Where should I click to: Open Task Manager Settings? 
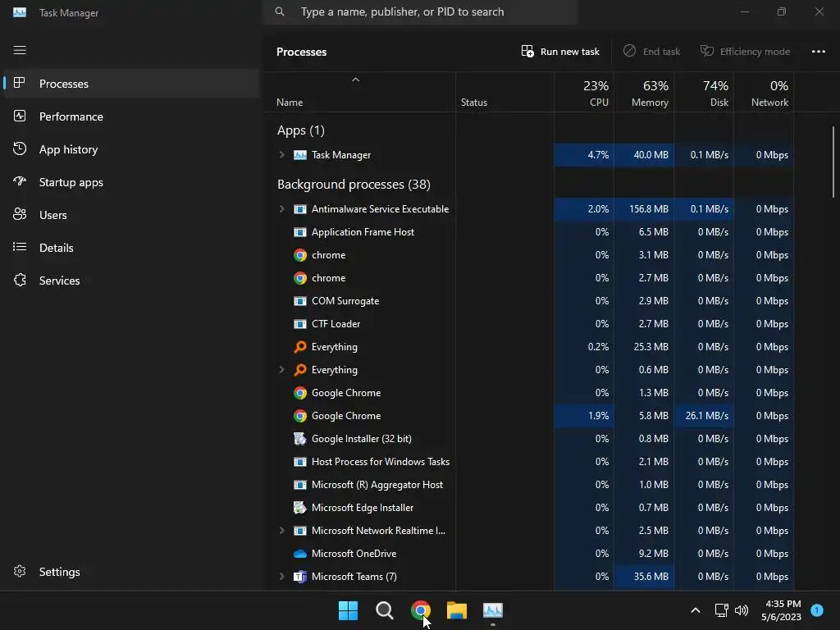click(x=130, y=572)
